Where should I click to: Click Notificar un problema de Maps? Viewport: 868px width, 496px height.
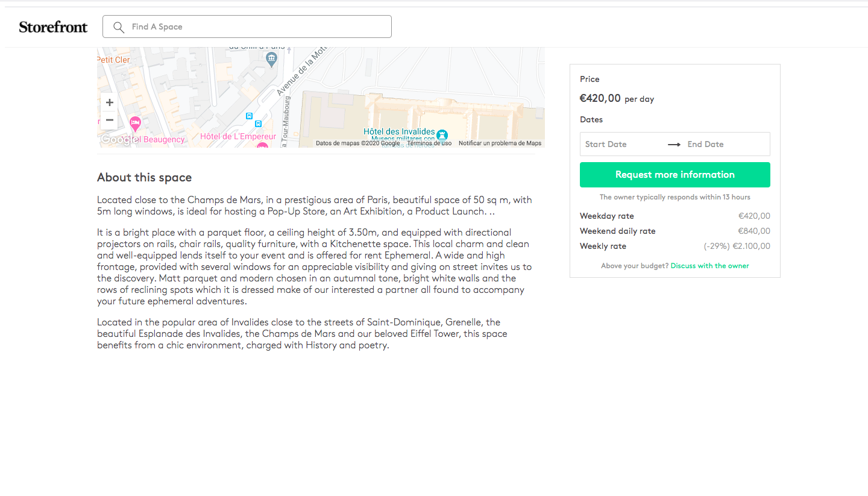[x=500, y=143]
